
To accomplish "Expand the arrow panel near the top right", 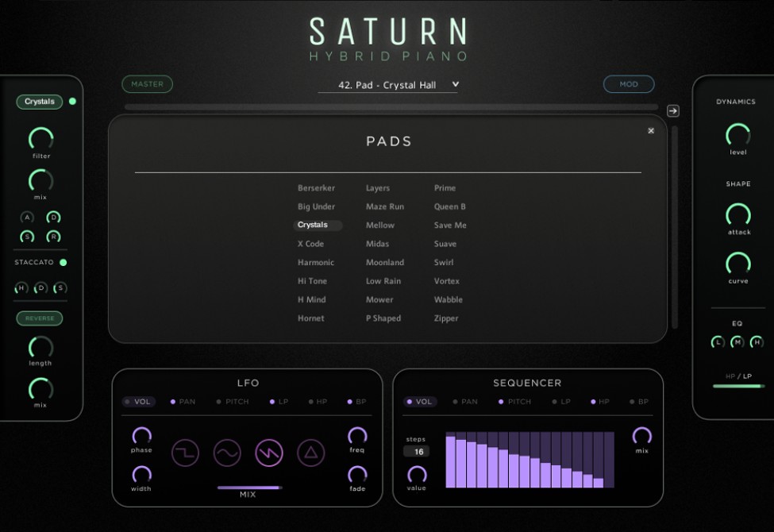I will pyautogui.click(x=673, y=111).
